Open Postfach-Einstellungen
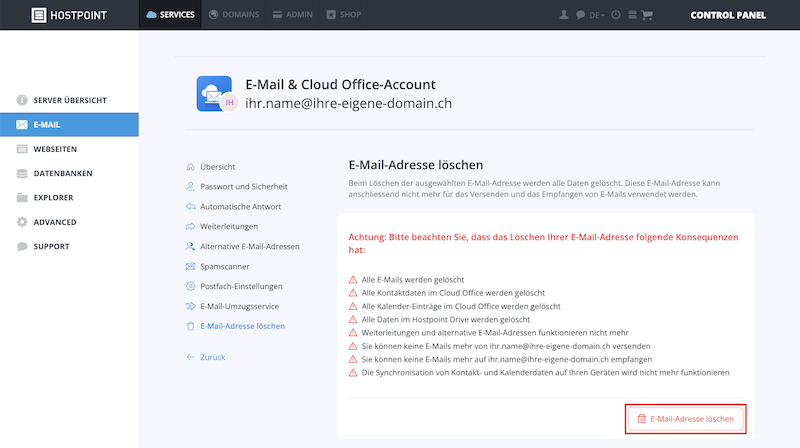This screenshot has height=448, width=800. [x=241, y=286]
